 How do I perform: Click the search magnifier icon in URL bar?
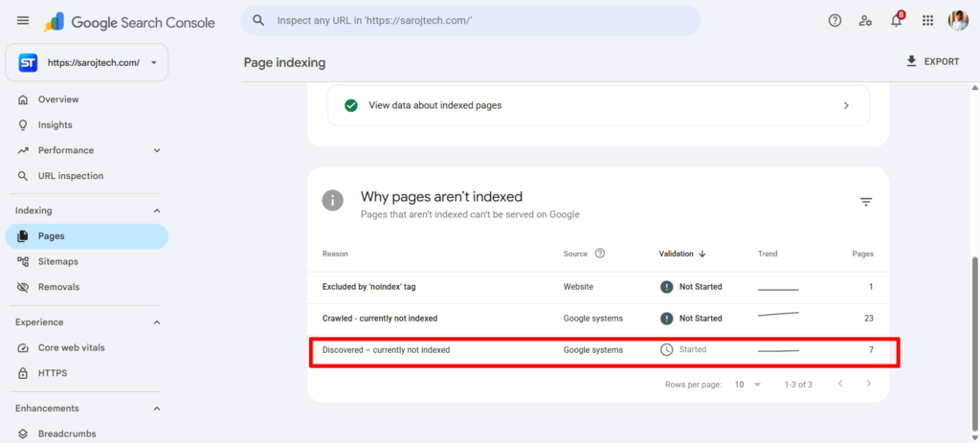(258, 21)
